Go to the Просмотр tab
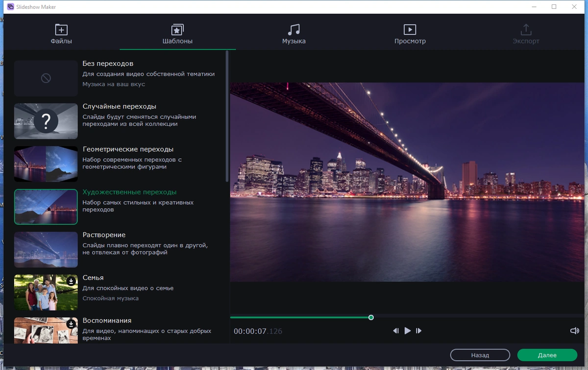588x370 pixels. [410, 34]
